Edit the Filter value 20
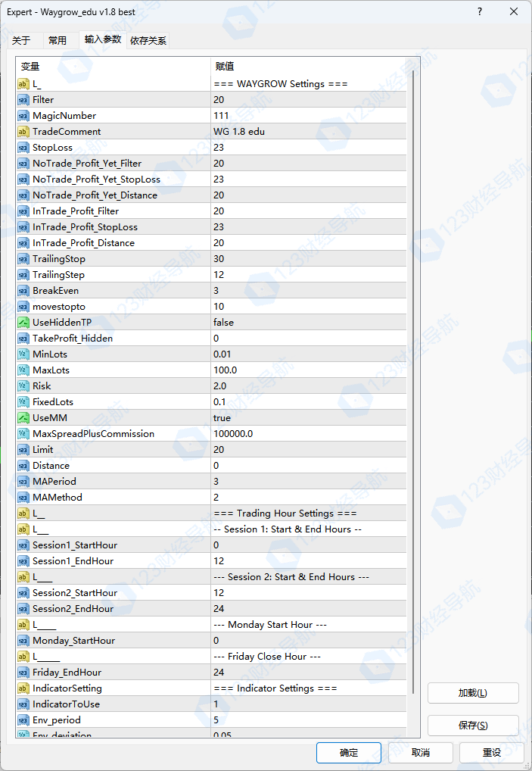The width and height of the screenshot is (532, 771). [309, 100]
